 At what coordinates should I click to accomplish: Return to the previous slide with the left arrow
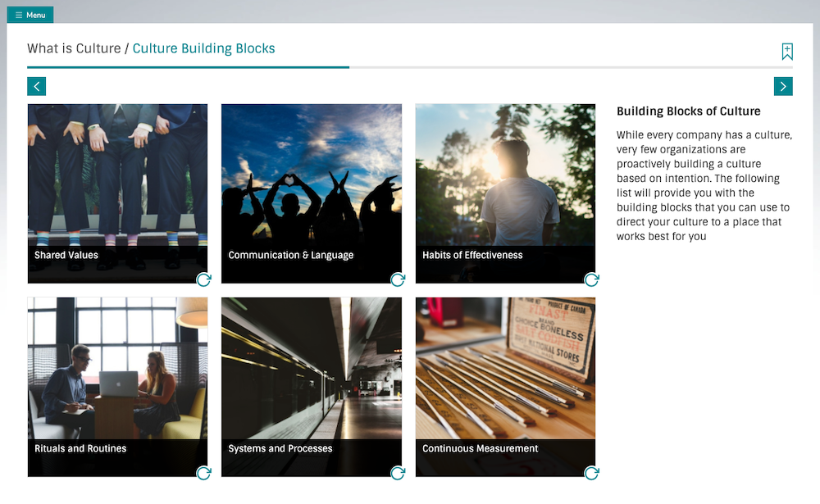click(36, 85)
